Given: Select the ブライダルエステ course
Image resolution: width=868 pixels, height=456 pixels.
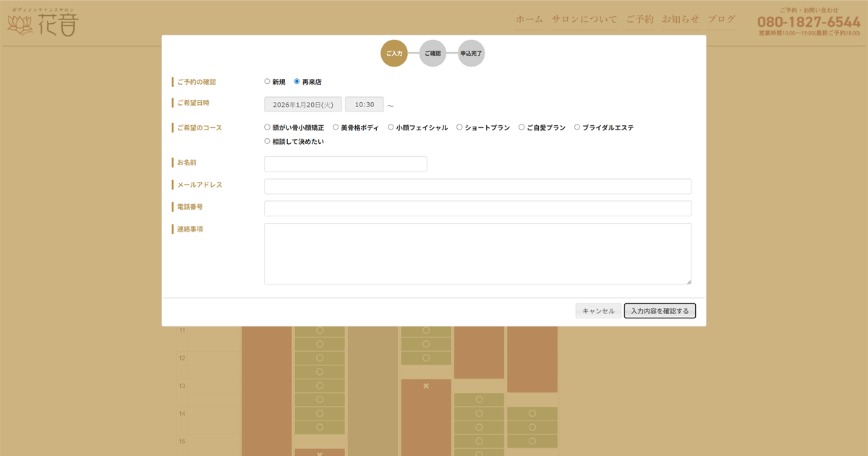Looking at the screenshot, I should click(x=577, y=127).
